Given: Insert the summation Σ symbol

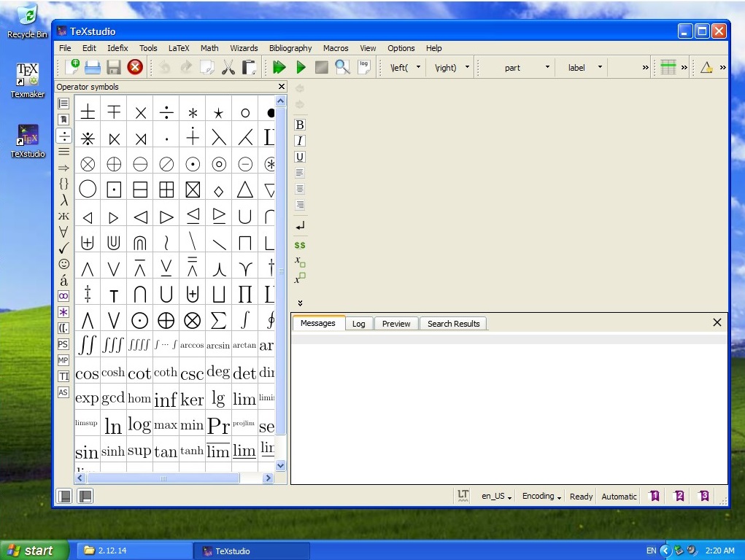Looking at the screenshot, I should [219, 321].
